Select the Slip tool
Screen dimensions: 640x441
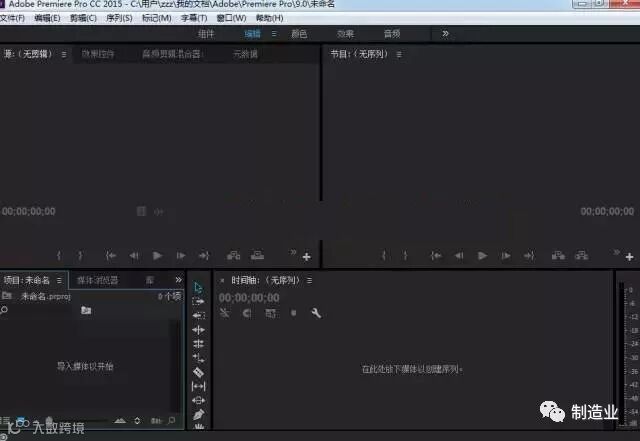pyautogui.click(x=198, y=386)
